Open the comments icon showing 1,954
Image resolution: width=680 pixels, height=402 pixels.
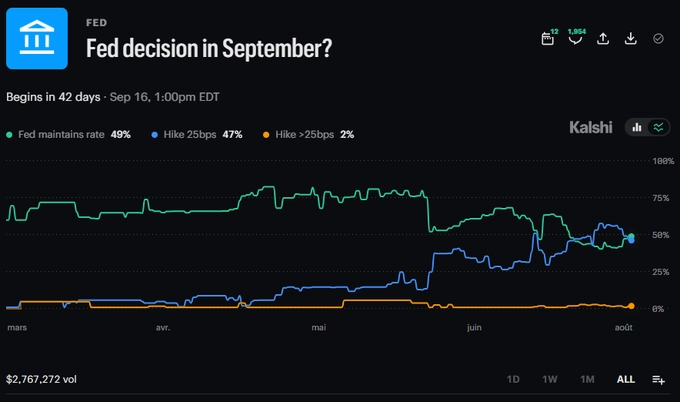pyautogui.click(x=575, y=39)
